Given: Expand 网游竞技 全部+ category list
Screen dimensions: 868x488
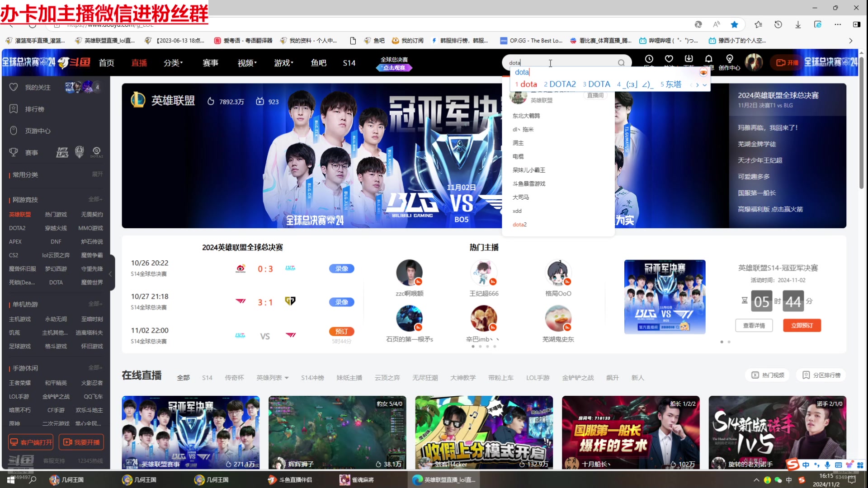Looking at the screenshot, I should pos(95,199).
